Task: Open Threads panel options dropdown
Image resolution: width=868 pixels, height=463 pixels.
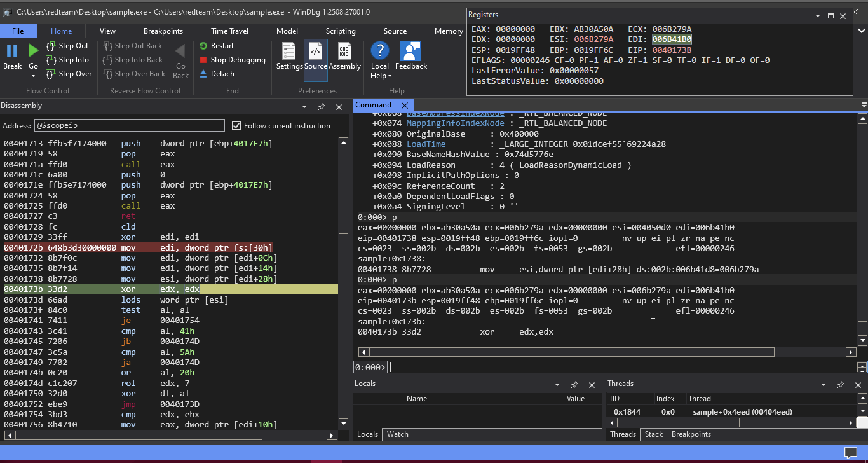Action: (823, 385)
